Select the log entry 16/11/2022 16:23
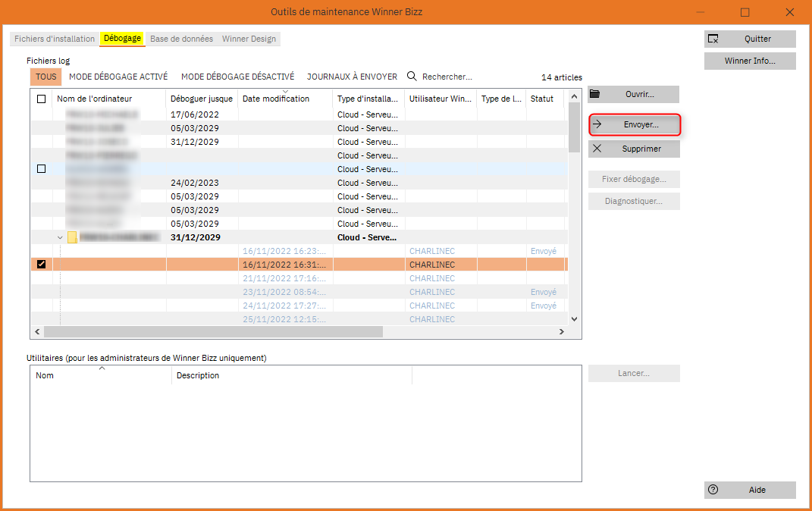This screenshot has width=812, height=511. coord(299,251)
